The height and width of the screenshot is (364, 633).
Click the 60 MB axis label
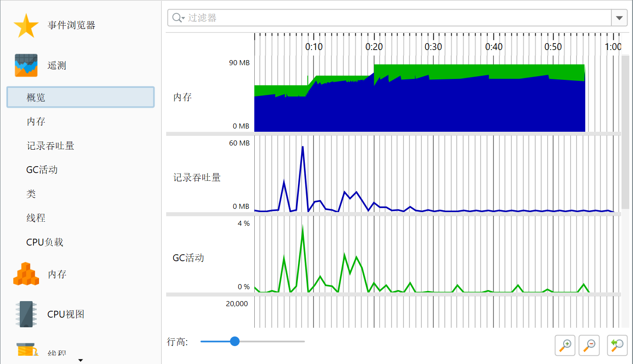239,143
